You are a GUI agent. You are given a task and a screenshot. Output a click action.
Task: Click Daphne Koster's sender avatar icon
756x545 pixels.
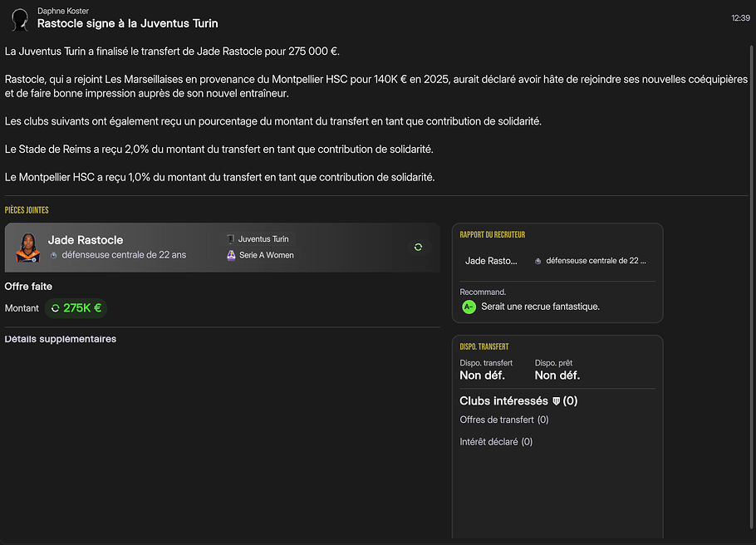[21, 18]
